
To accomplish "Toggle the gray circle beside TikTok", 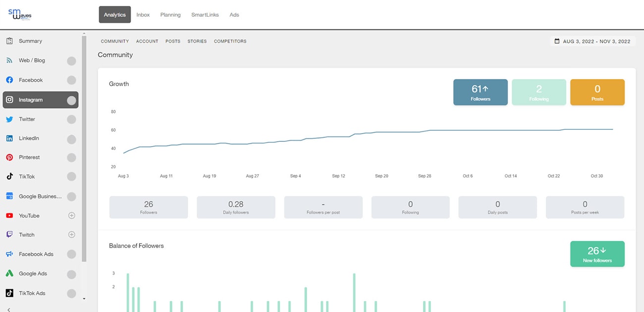I will click(71, 177).
